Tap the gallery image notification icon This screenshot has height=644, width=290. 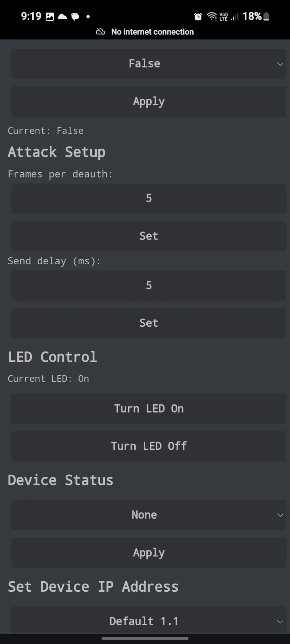[50, 16]
